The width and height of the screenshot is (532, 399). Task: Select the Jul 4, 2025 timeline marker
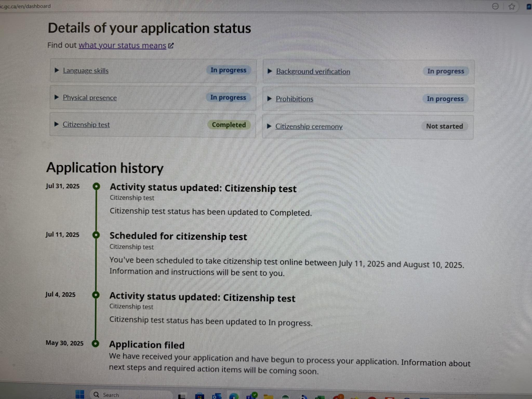tap(96, 295)
